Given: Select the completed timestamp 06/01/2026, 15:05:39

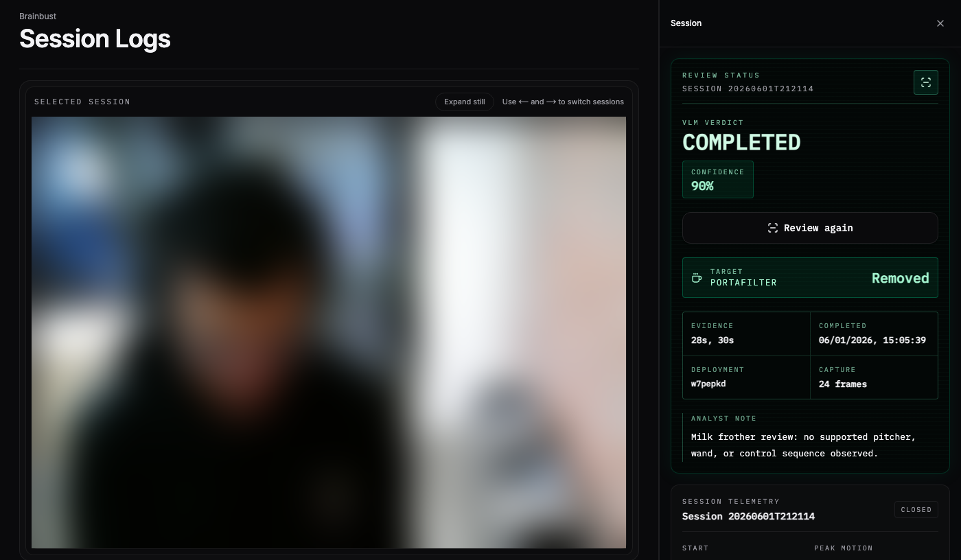Looking at the screenshot, I should tap(872, 340).
